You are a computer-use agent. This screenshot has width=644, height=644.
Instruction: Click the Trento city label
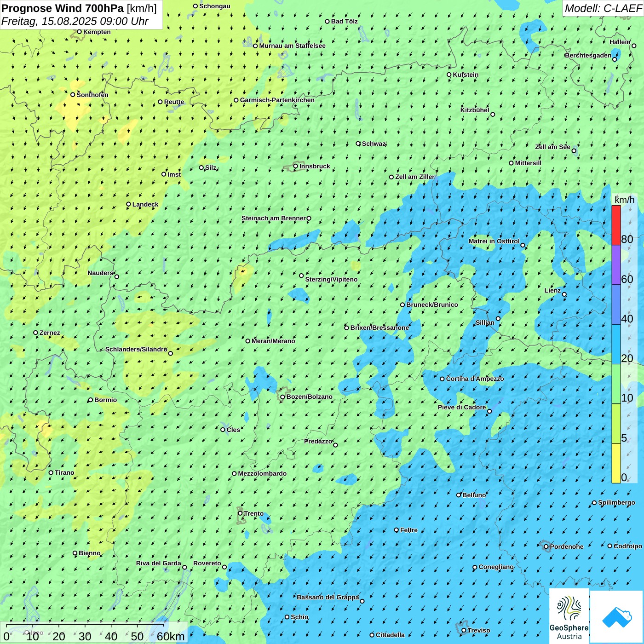point(254,513)
